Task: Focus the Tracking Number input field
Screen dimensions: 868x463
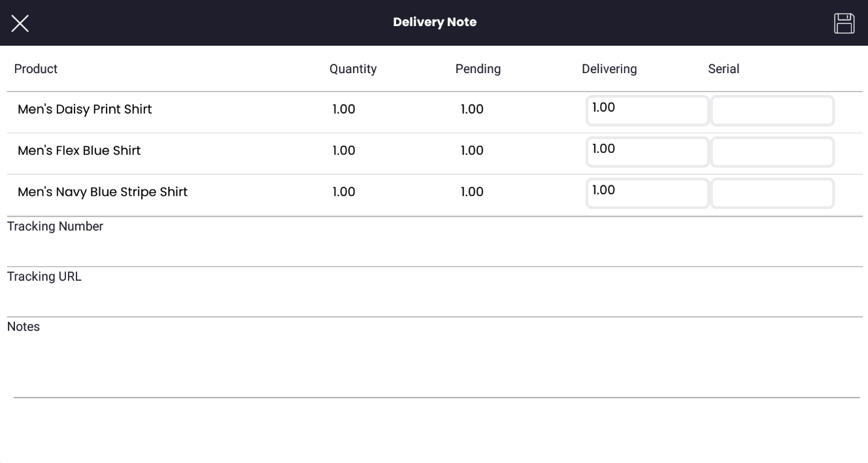Action: pos(434,251)
